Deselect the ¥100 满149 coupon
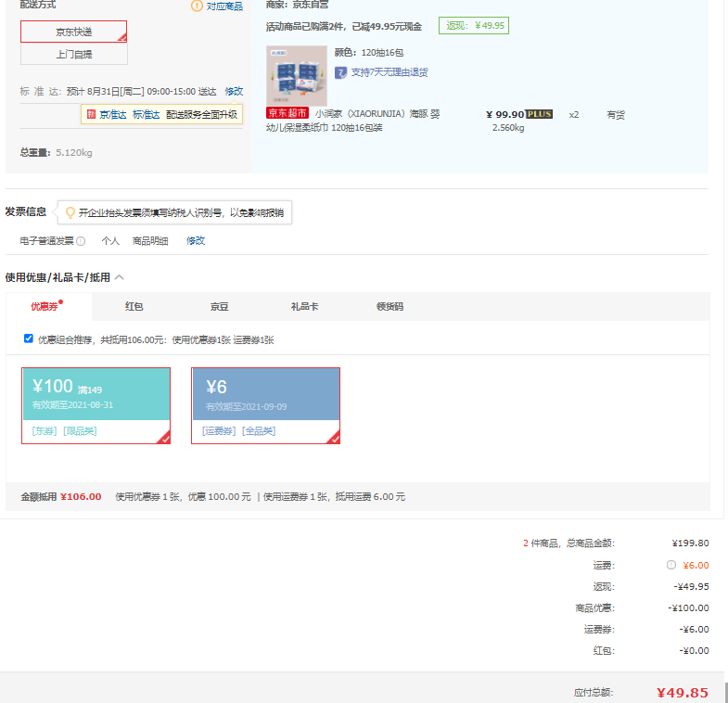 tap(96, 406)
